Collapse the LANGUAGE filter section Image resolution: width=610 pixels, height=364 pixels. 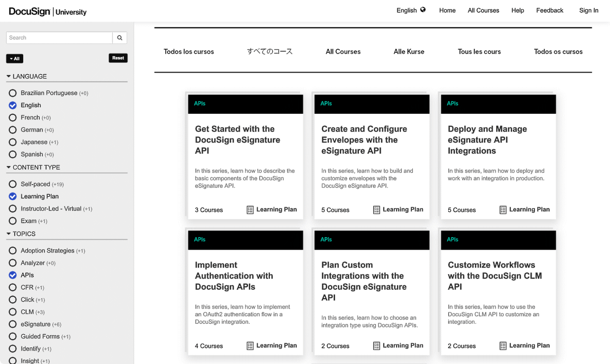pyautogui.click(x=8, y=76)
